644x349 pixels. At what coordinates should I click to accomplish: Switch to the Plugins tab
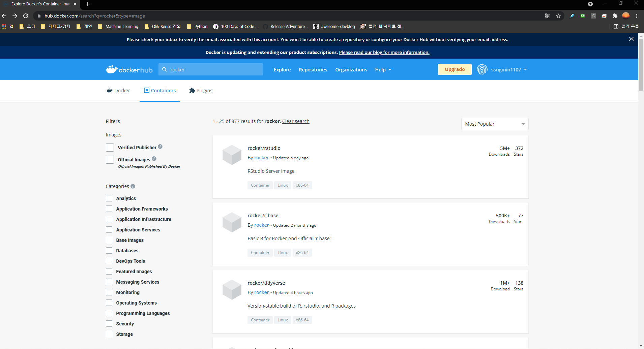point(201,91)
